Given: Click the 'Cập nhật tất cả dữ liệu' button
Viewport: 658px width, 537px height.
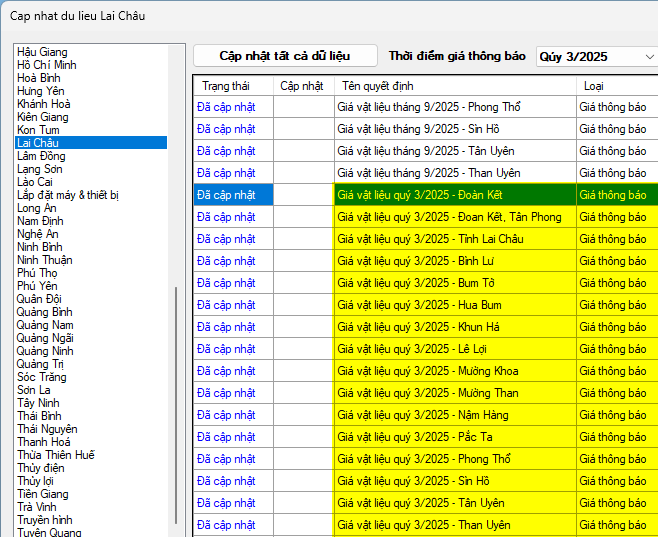Looking at the screenshot, I should tap(285, 56).
